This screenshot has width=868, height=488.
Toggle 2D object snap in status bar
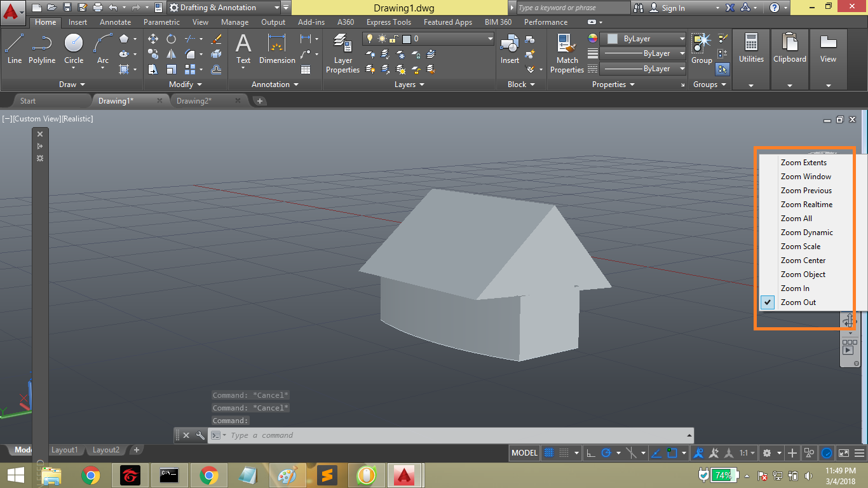[673, 453]
